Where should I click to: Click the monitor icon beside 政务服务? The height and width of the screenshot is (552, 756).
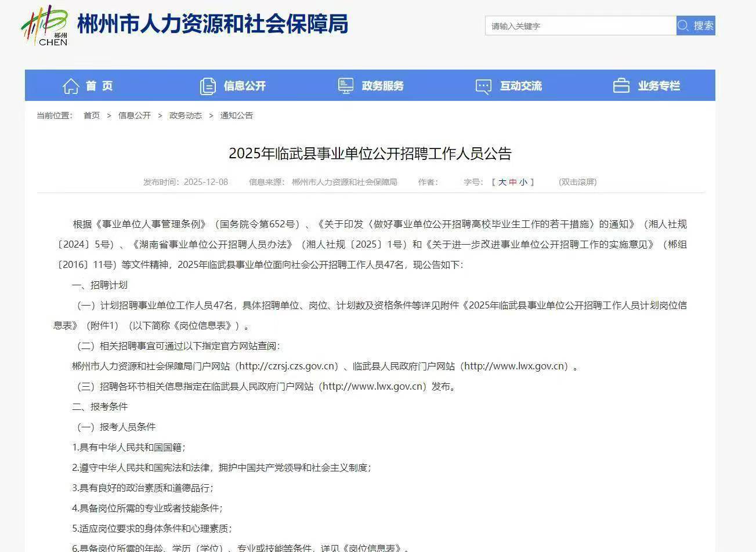pos(346,85)
